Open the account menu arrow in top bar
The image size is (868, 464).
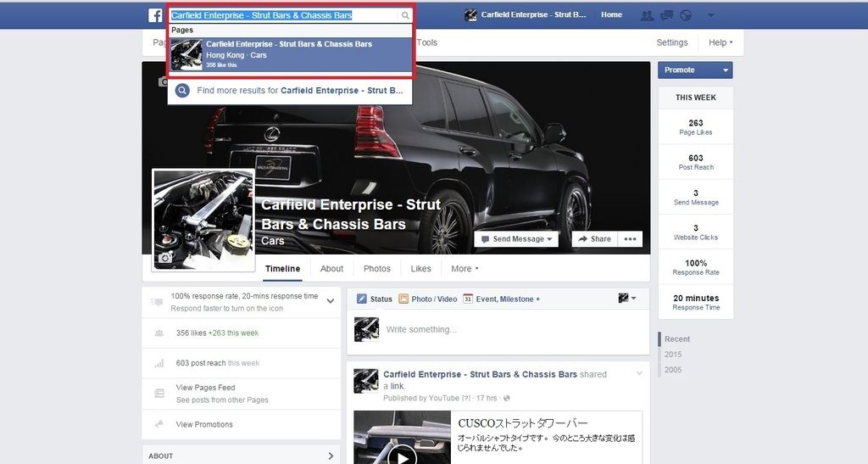pyautogui.click(x=710, y=15)
